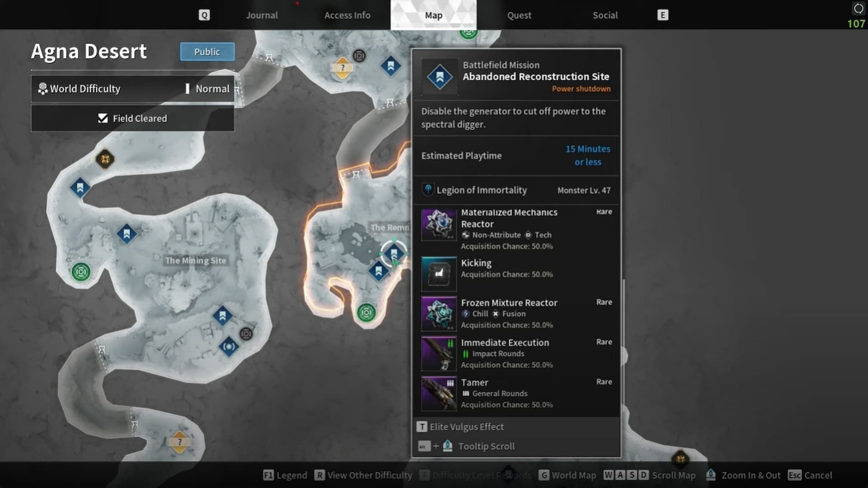Click the green fast travel icon on map

click(80, 271)
